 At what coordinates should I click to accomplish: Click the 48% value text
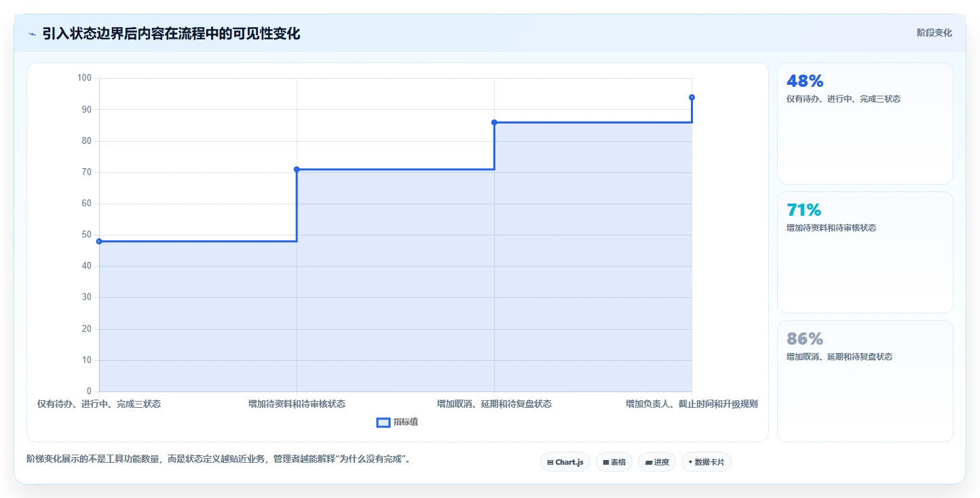click(805, 81)
